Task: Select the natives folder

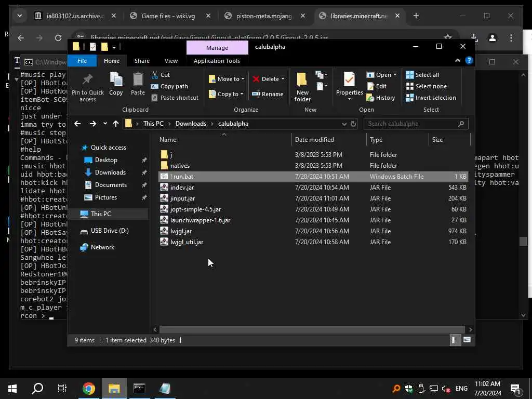Action: [x=180, y=166]
